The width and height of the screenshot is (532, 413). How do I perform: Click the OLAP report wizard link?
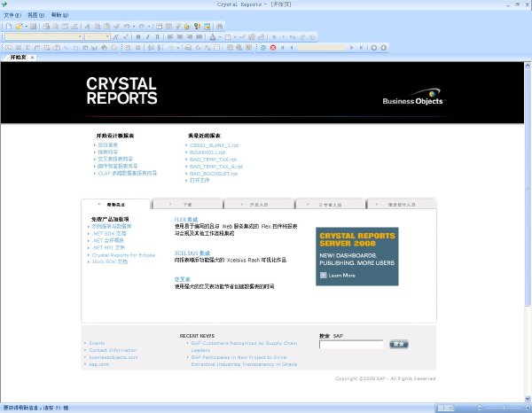(127, 174)
